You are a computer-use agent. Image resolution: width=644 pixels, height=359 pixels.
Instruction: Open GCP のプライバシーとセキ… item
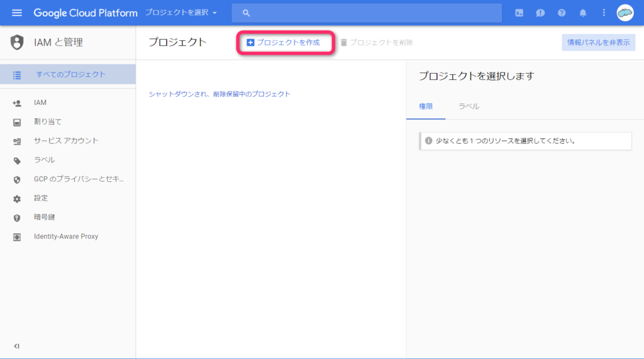(x=79, y=179)
